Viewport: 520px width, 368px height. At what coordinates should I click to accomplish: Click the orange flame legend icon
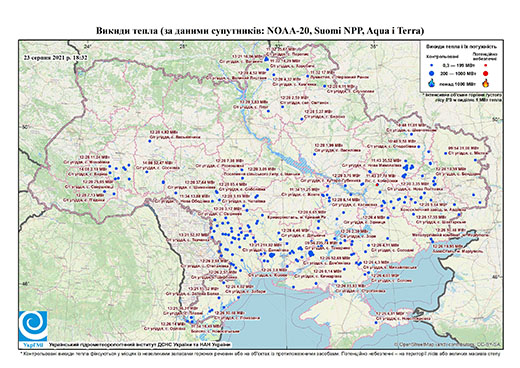(x=486, y=83)
